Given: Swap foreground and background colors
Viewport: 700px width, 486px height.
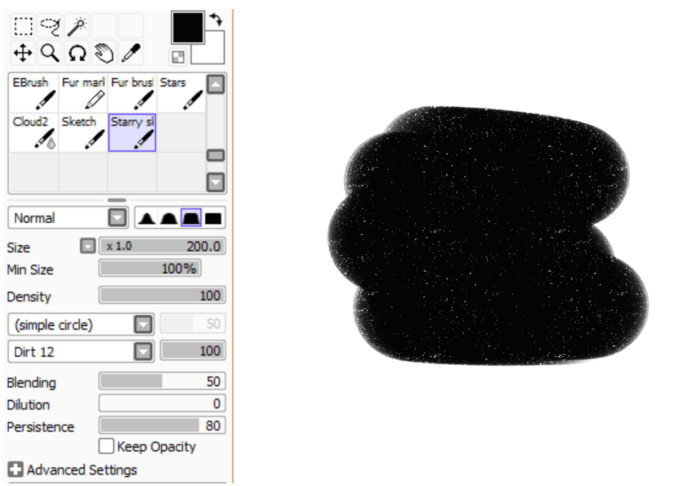Looking at the screenshot, I should 217,19.
